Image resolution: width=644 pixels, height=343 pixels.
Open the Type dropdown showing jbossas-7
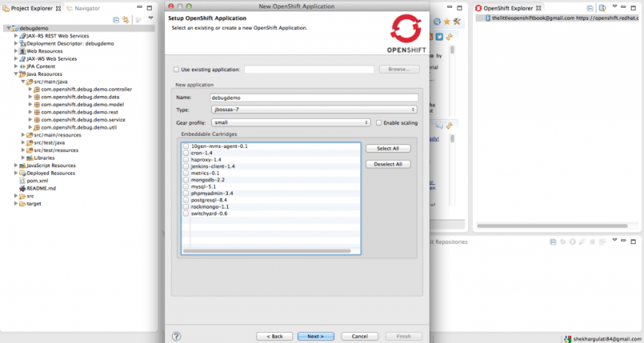(x=313, y=110)
